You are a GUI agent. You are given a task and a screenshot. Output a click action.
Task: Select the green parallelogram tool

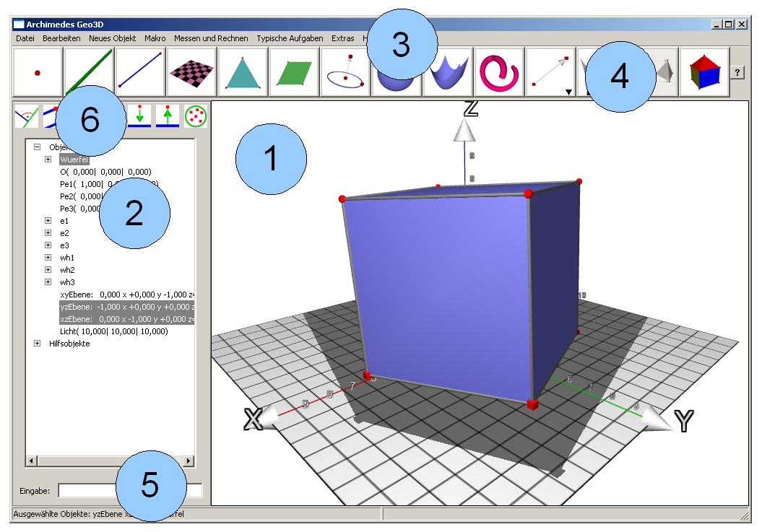click(x=294, y=72)
